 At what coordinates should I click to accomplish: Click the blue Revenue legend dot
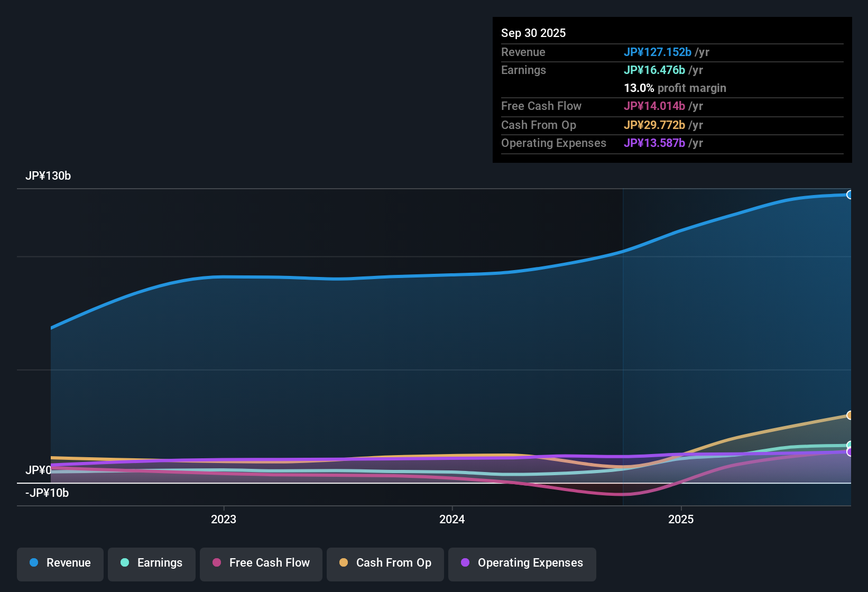pyautogui.click(x=34, y=563)
